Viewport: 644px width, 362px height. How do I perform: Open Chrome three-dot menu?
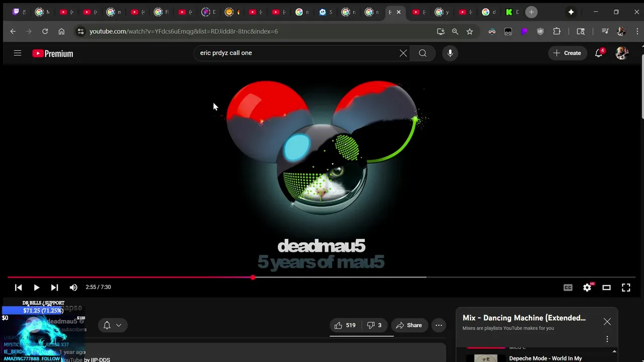[x=637, y=31]
